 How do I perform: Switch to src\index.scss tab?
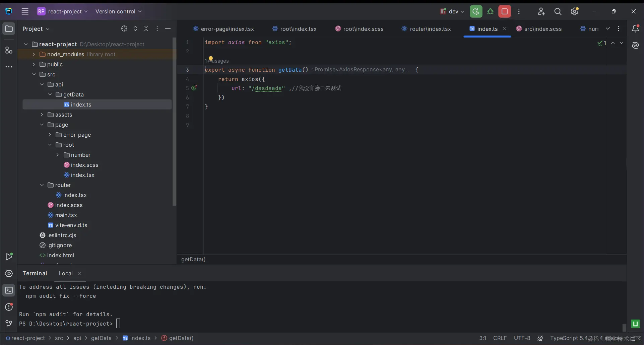tap(539, 29)
